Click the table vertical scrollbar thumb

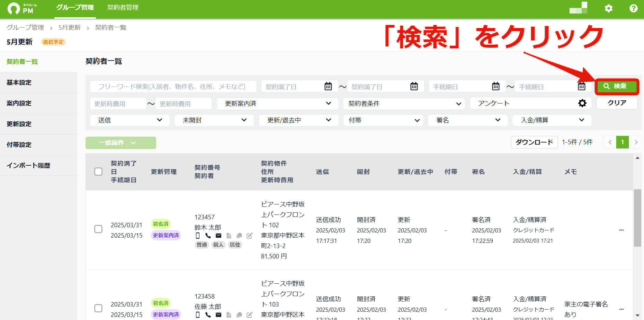pos(637,218)
